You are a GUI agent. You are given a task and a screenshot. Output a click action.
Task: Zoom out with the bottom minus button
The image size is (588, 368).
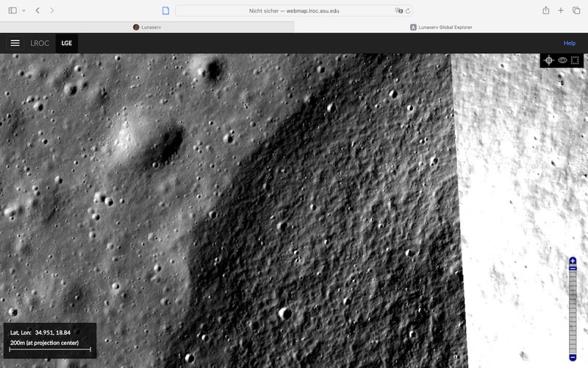[x=573, y=357]
